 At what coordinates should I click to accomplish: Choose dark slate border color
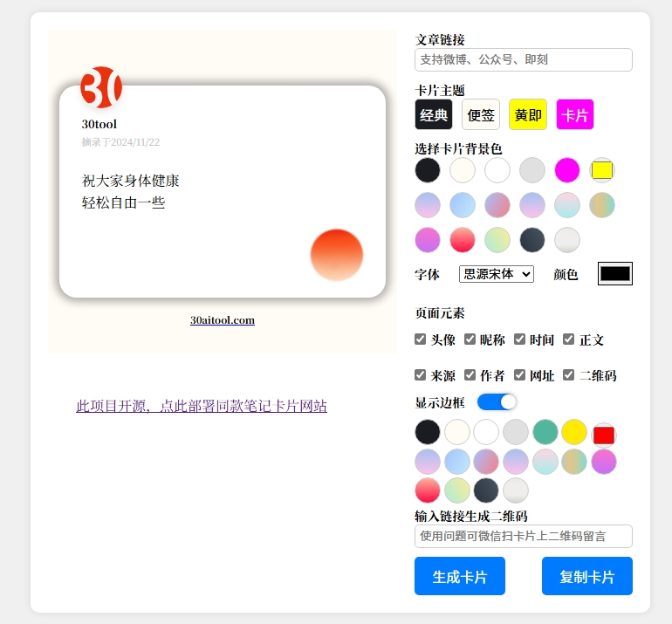point(486,490)
